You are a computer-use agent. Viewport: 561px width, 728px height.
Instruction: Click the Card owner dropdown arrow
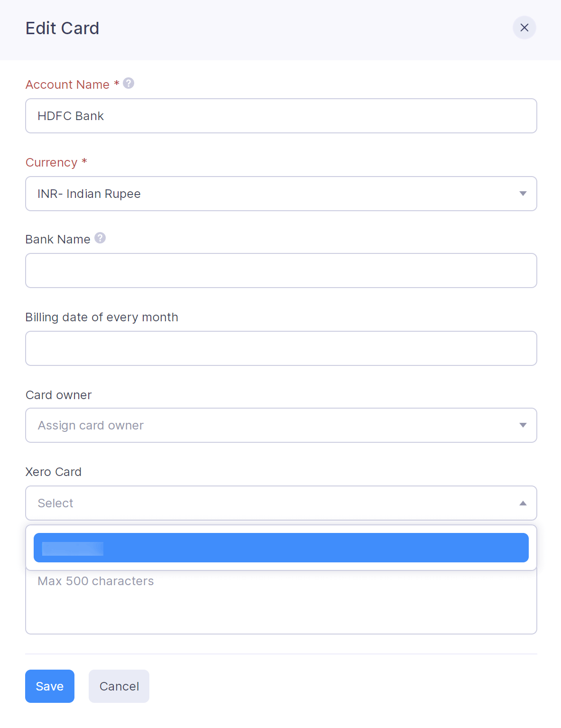523,425
